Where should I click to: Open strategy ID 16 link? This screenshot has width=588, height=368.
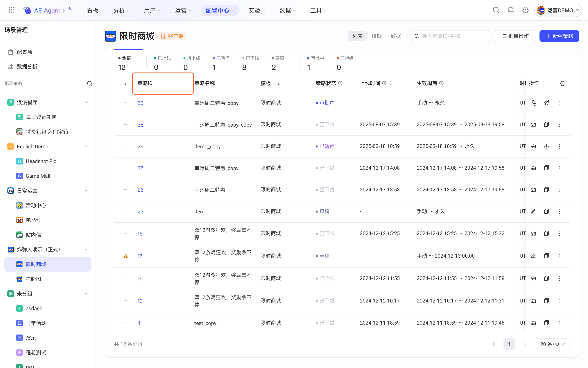point(140,234)
